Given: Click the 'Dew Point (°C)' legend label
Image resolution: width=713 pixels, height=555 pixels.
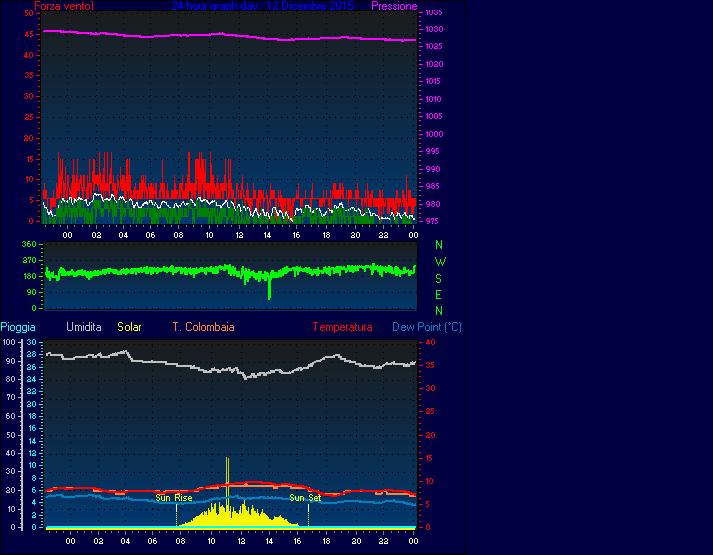Looking at the screenshot, I should coord(427,327).
